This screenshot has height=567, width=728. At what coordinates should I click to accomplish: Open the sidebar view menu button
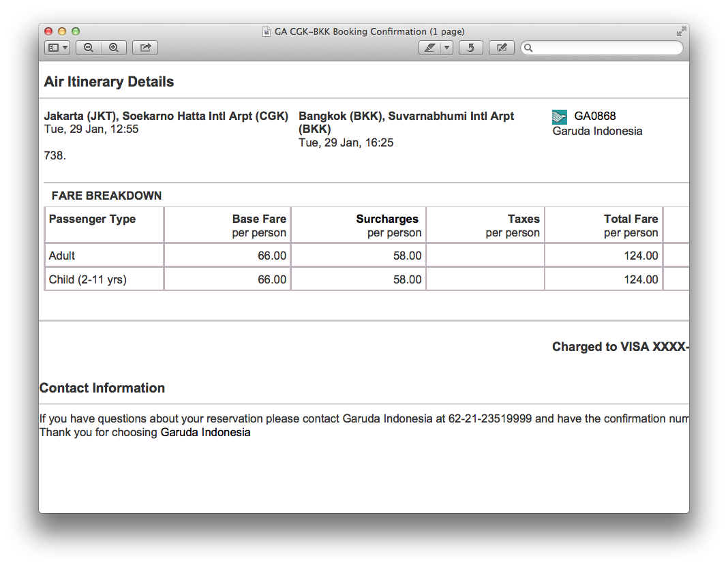point(57,48)
